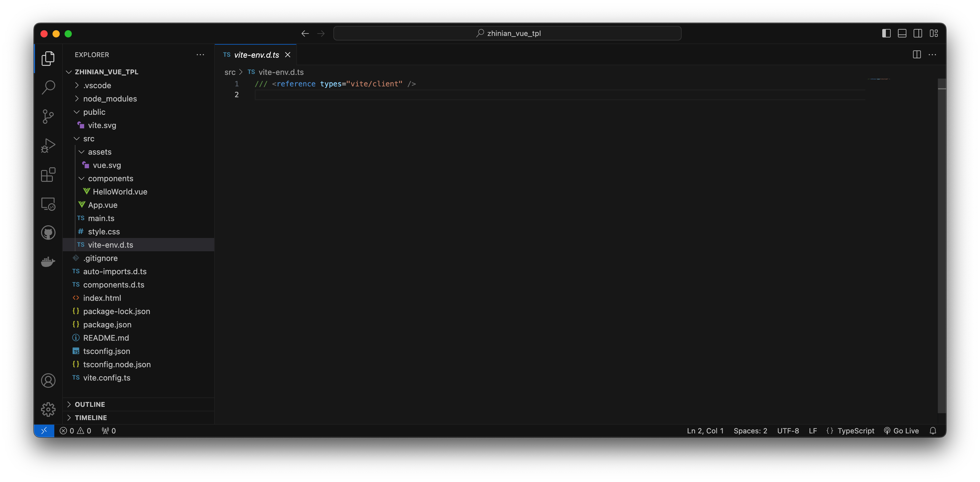Change language mode from TypeScript

856,431
